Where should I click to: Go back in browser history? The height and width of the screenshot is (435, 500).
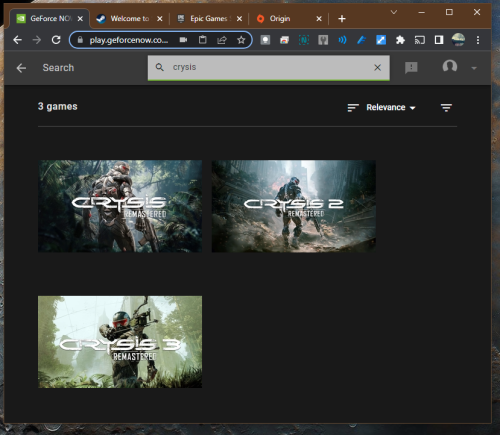click(x=17, y=40)
